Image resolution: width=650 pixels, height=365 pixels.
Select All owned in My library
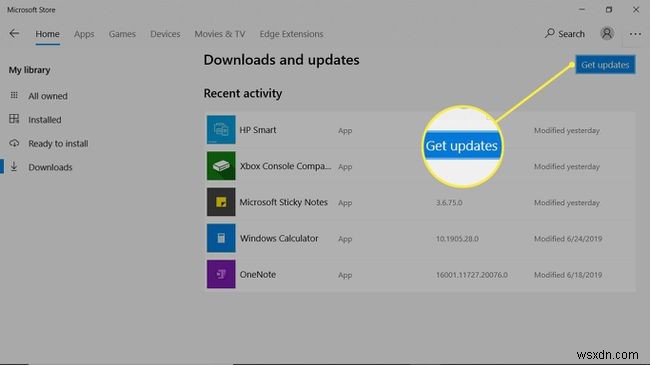coord(48,96)
